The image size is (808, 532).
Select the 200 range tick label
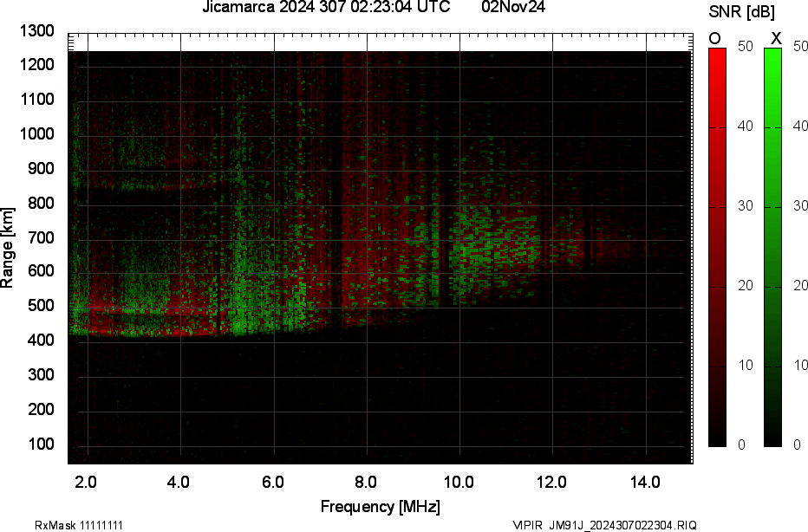[41, 409]
